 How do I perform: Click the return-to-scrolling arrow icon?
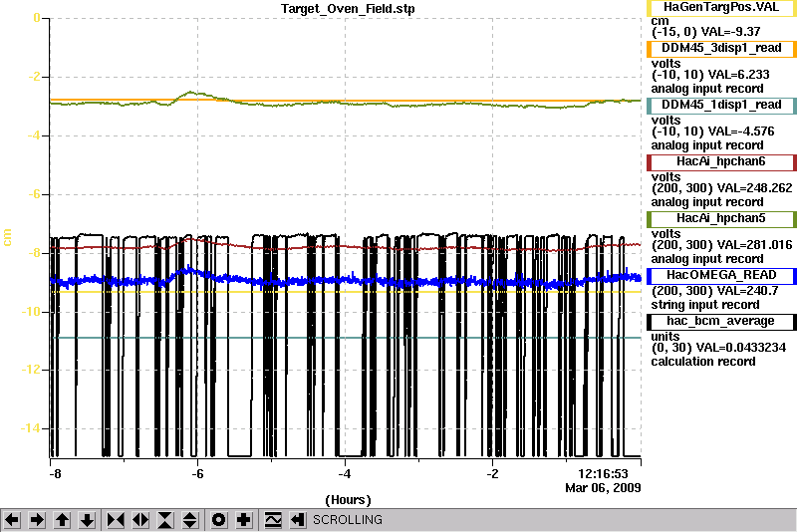point(297,520)
